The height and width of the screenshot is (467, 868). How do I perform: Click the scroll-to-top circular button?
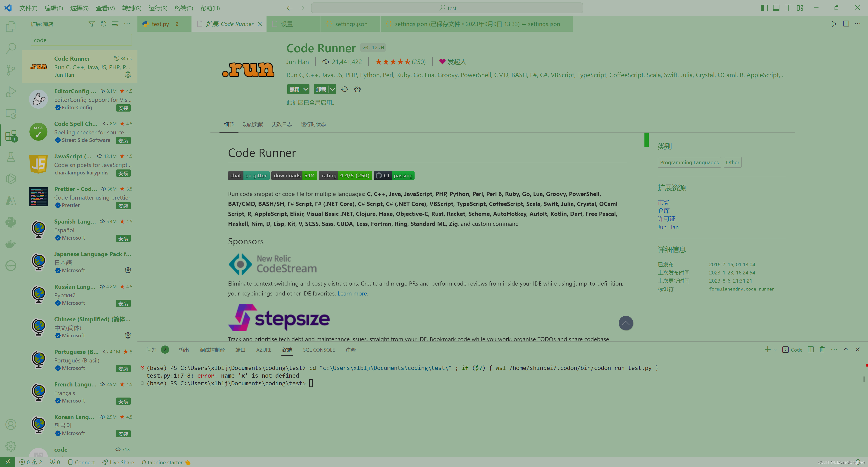[626, 323]
